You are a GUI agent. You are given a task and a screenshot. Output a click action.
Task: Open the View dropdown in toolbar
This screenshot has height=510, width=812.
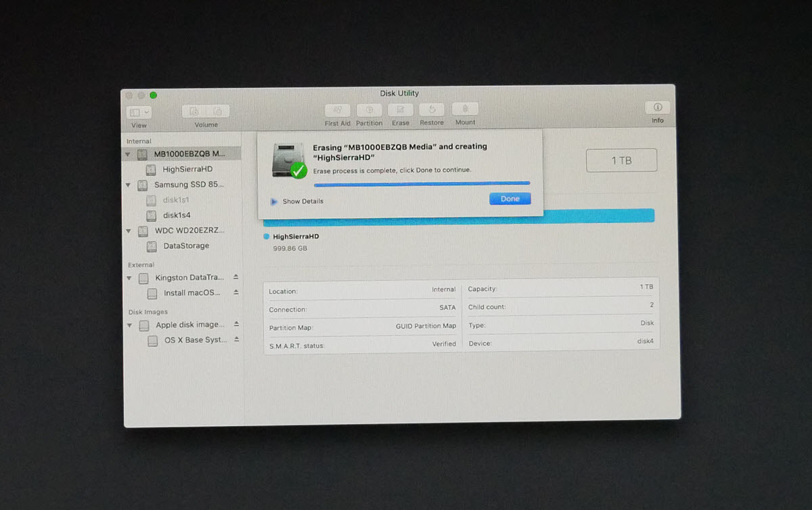pyautogui.click(x=139, y=112)
